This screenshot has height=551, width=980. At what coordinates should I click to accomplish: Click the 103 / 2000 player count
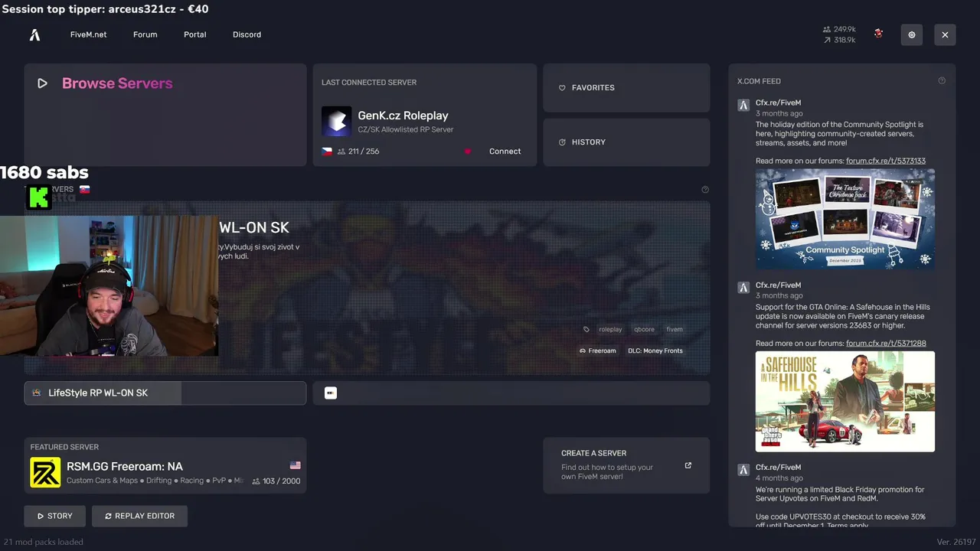(276, 481)
